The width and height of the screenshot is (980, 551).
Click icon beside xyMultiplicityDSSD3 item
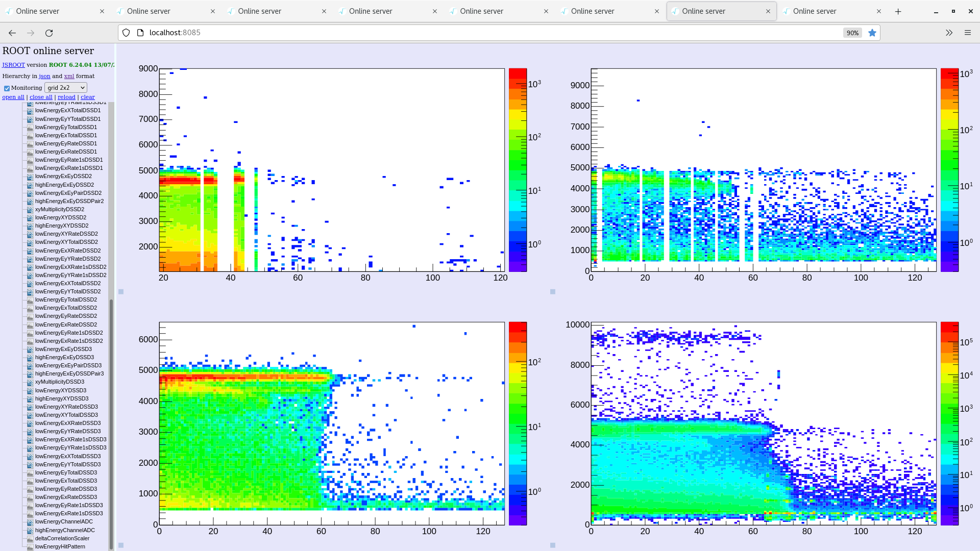(x=30, y=382)
